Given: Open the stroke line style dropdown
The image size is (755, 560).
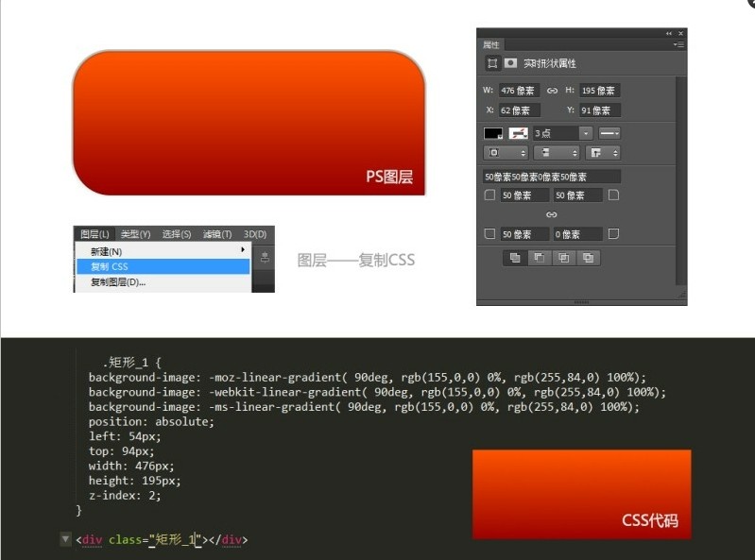Looking at the screenshot, I should tap(609, 133).
